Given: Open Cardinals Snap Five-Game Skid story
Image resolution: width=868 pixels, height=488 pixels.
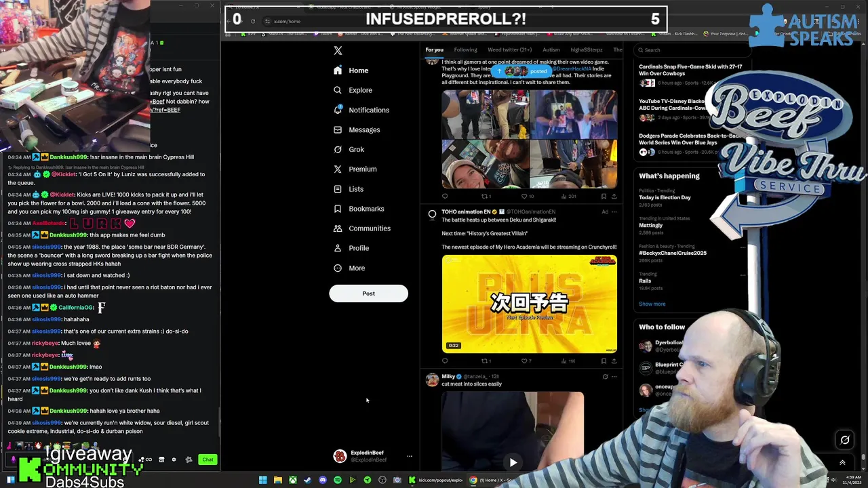Looking at the screenshot, I should tap(690, 70).
